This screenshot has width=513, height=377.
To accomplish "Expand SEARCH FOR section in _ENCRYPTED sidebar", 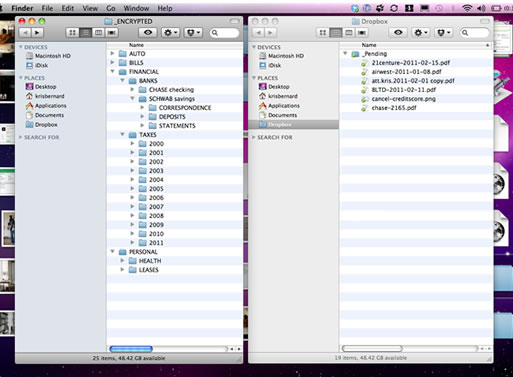I will [x=21, y=137].
